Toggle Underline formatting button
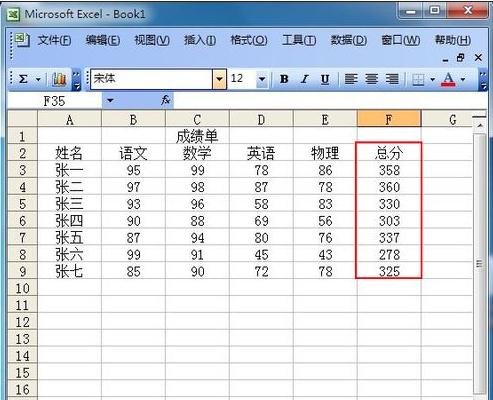493x400 pixels. click(325, 79)
